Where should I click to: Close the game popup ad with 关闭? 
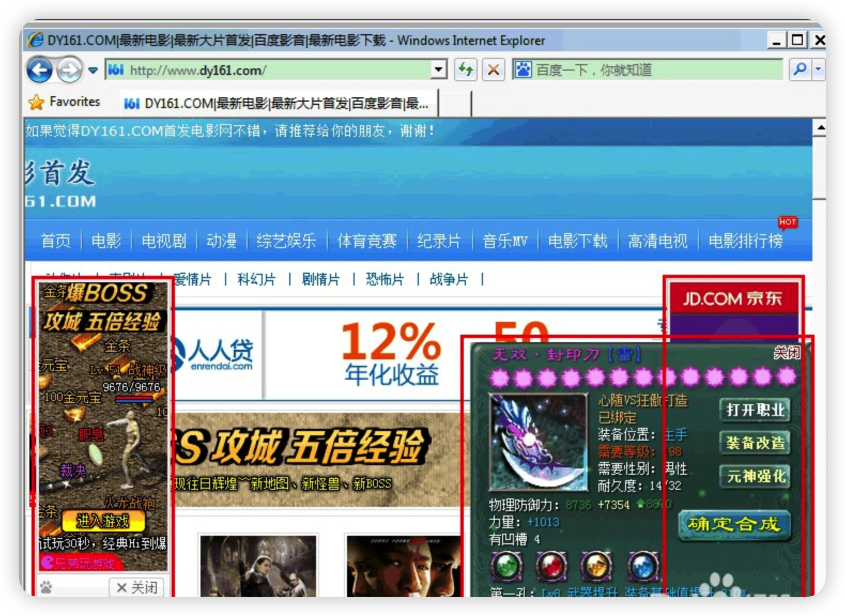tap(787, 352)
